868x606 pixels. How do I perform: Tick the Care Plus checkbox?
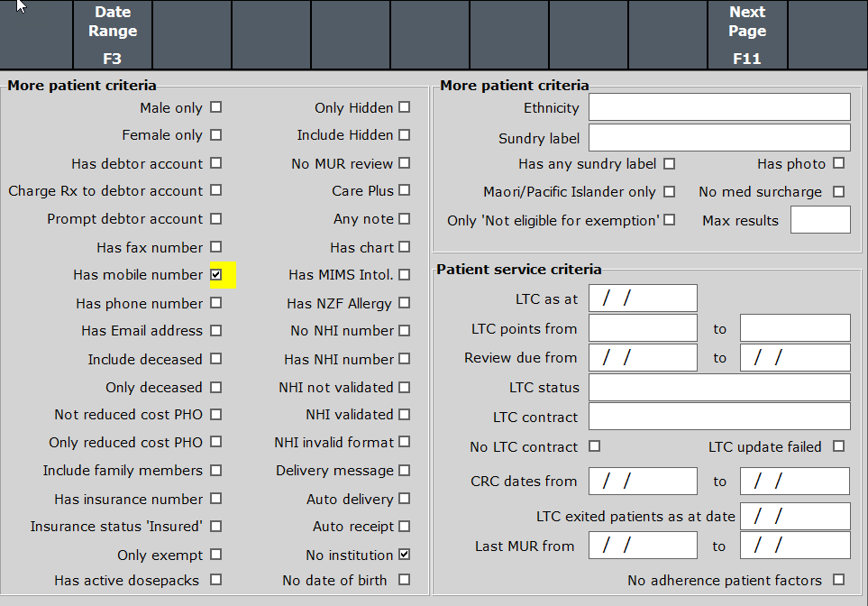point(404,190)
